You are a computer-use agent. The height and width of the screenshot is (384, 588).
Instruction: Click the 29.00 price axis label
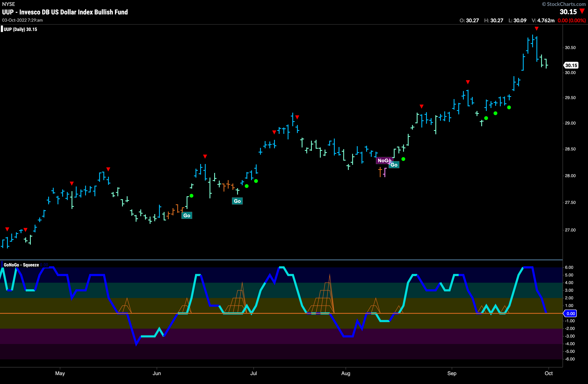tap(570, 123)
